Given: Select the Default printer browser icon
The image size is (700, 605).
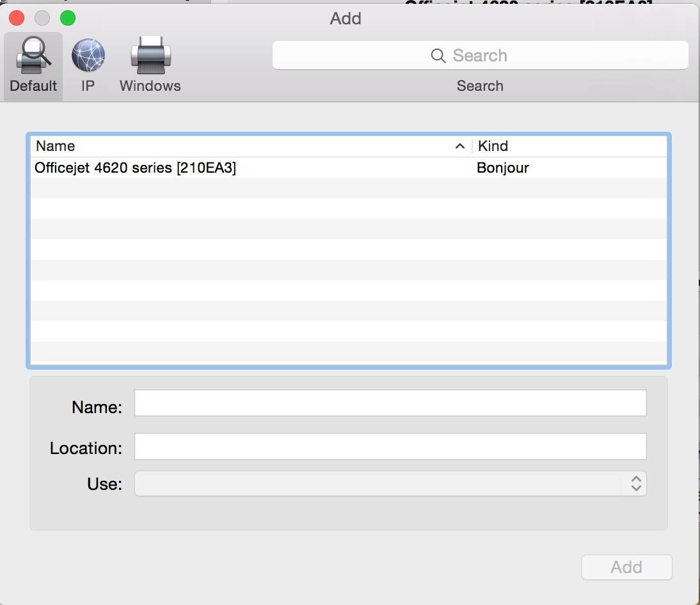Looking at the screenshot, I should point(33,66).
